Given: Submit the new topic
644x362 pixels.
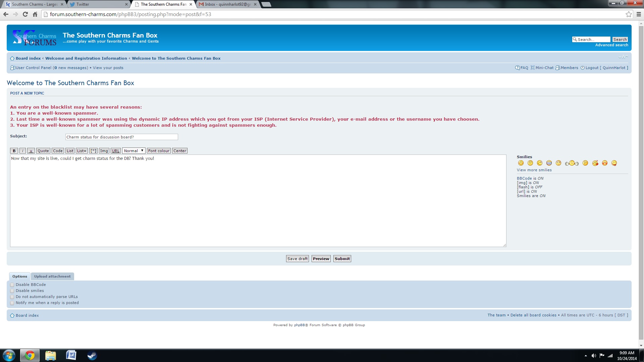Looking at the screenshot, I should (342, 259).
